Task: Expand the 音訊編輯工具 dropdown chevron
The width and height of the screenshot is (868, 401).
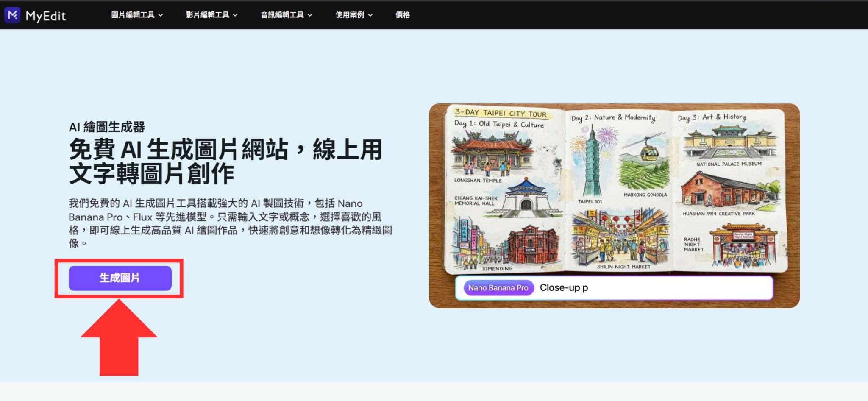Action: 311,14
